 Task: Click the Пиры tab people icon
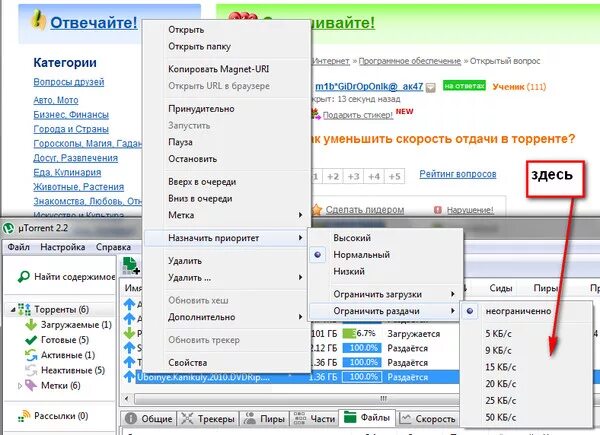[x=250, y=419]
